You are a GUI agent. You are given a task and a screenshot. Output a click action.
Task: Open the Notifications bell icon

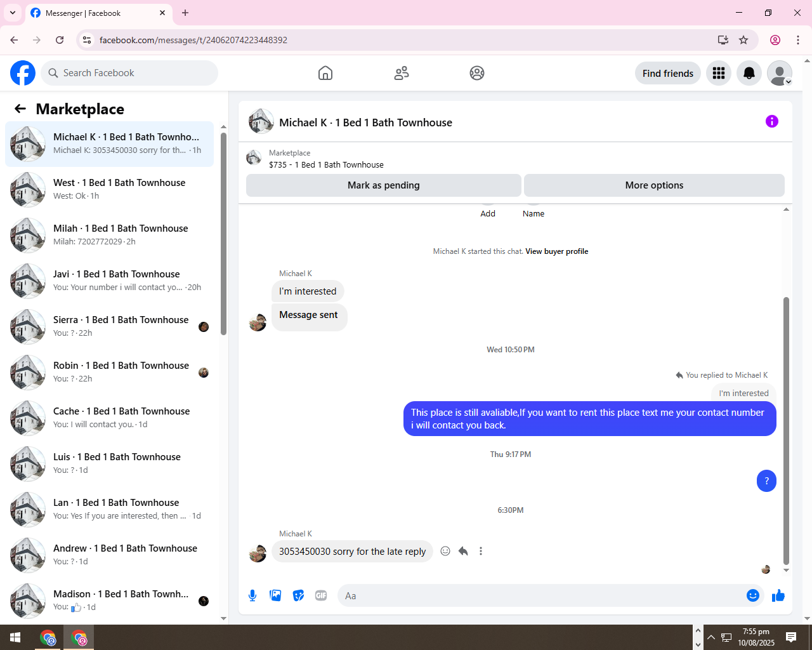749,73
